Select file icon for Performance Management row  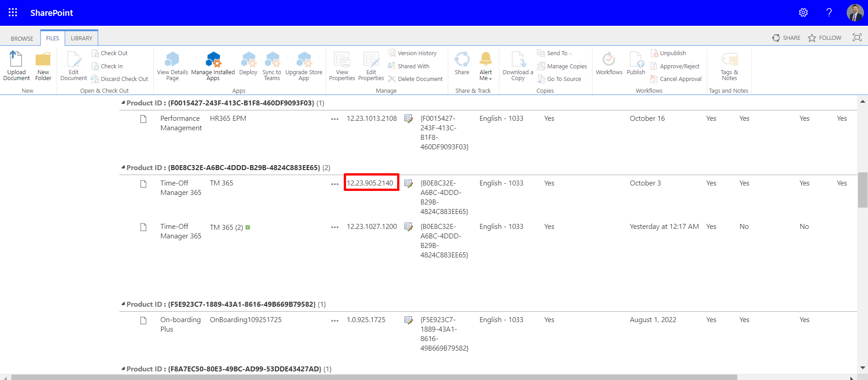point(143,119)
